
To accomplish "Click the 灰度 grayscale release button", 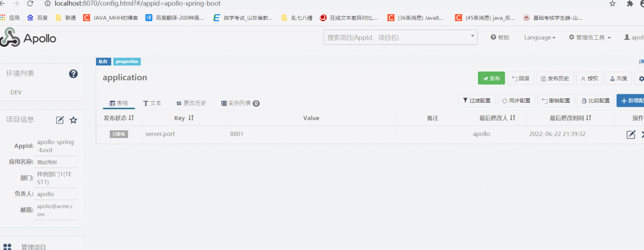I will pyautogui.click(x=618, y=78).
